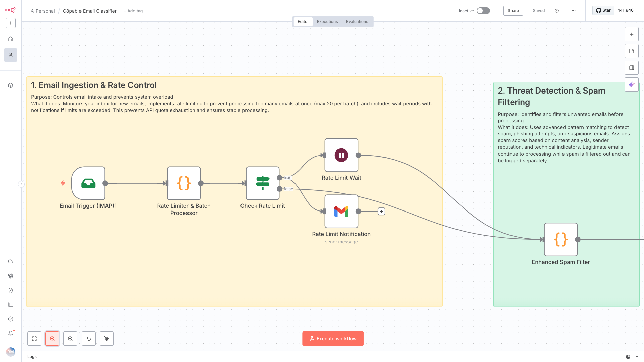Switch to the Evaluations tab
Viewport: 644px width, 362px height.
357,22
